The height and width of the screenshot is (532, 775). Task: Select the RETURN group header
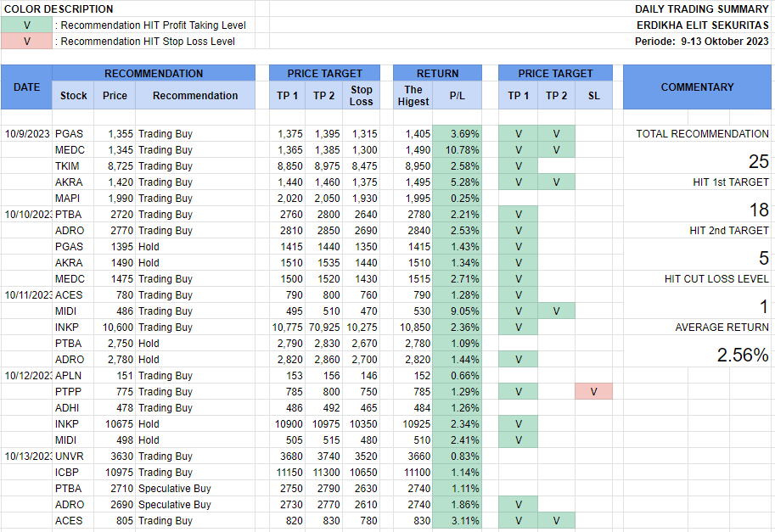(x=437, y=74)
